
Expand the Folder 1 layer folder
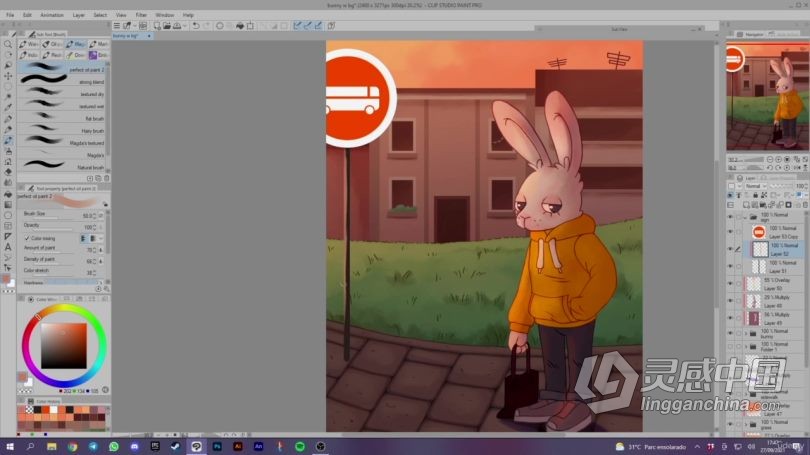(x=745, y=346)
